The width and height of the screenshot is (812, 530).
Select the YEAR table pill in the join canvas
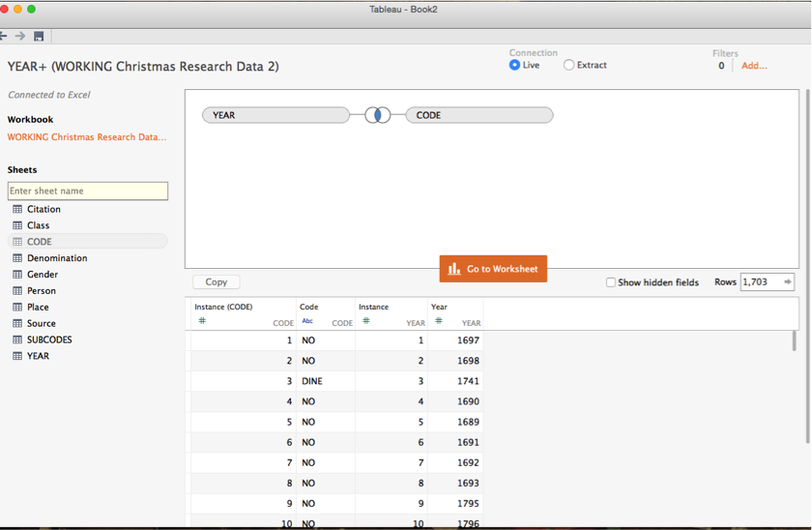pyautogui.click(x=276, y=115)
